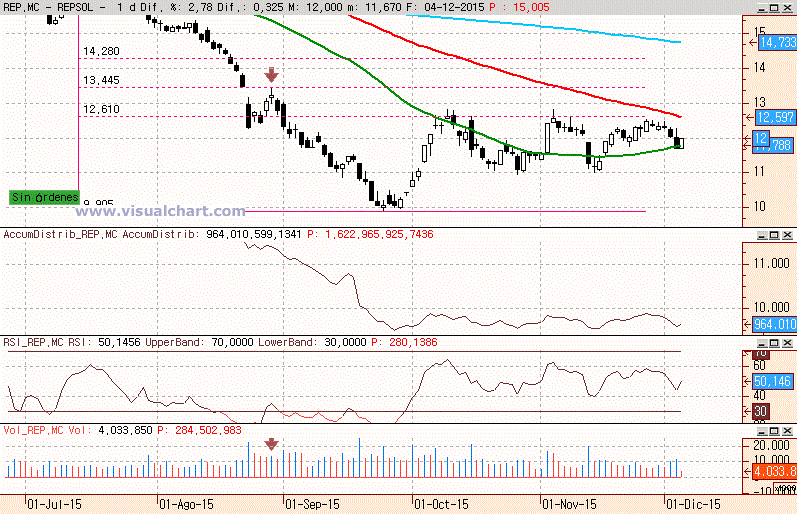Maximize the RSI indicator panel
The height and width of the screenshot is (514, 797).
tap(774, 343)
